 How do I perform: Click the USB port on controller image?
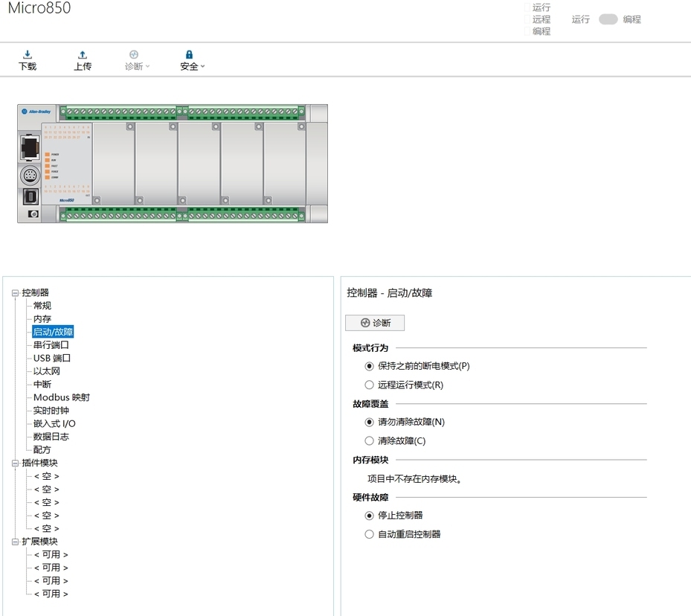[30, 196]
